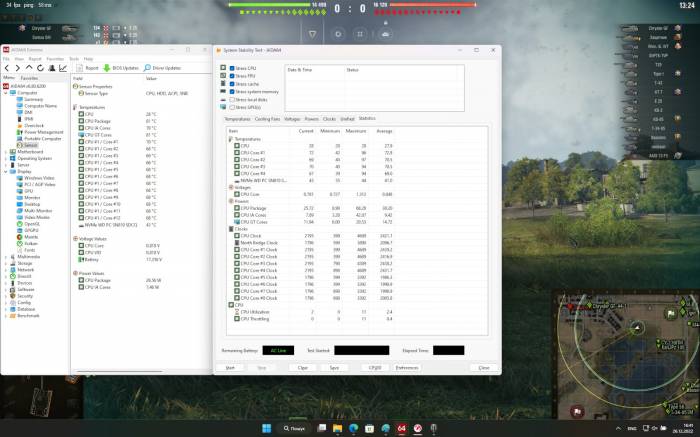
Task: Click the taskbar search box
Action: coord(294,429)
